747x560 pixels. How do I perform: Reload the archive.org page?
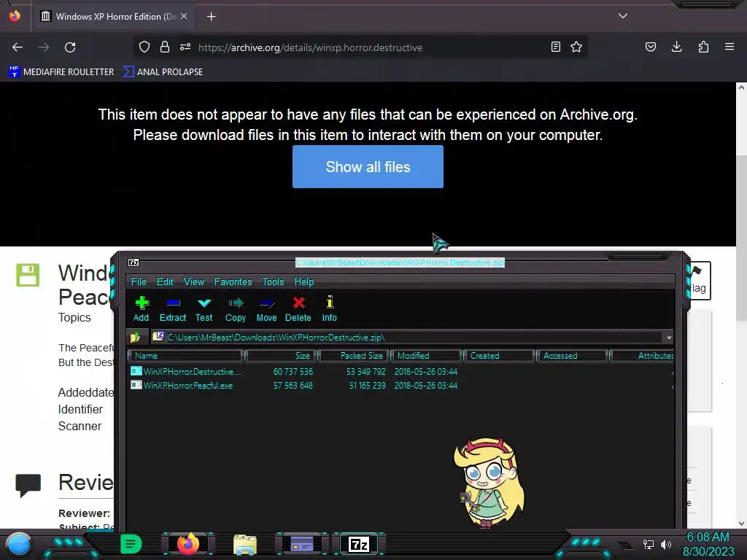tap(70, 47)
